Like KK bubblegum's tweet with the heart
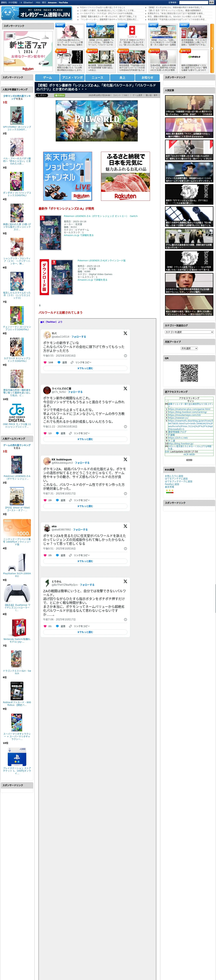 [45, 500]
